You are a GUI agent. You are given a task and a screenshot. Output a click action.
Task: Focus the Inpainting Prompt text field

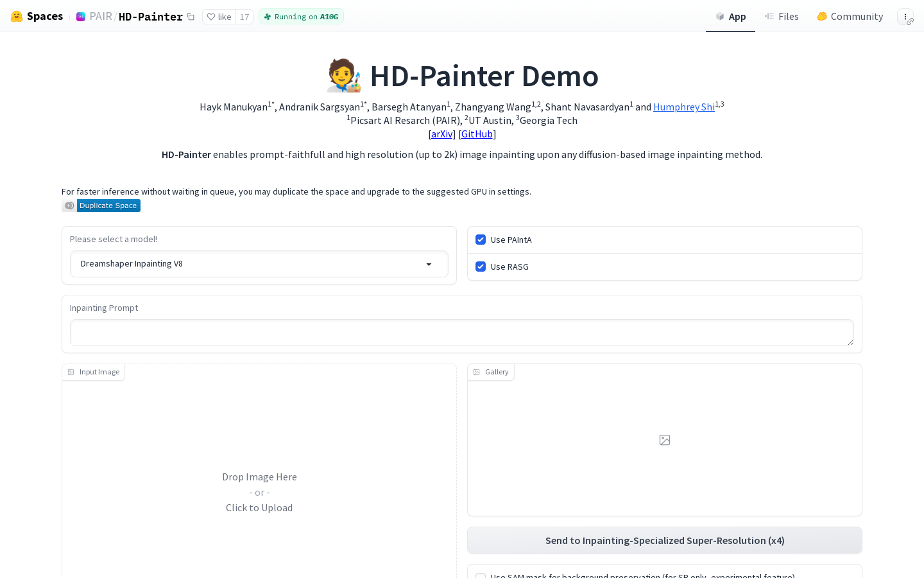click(462, 333)
